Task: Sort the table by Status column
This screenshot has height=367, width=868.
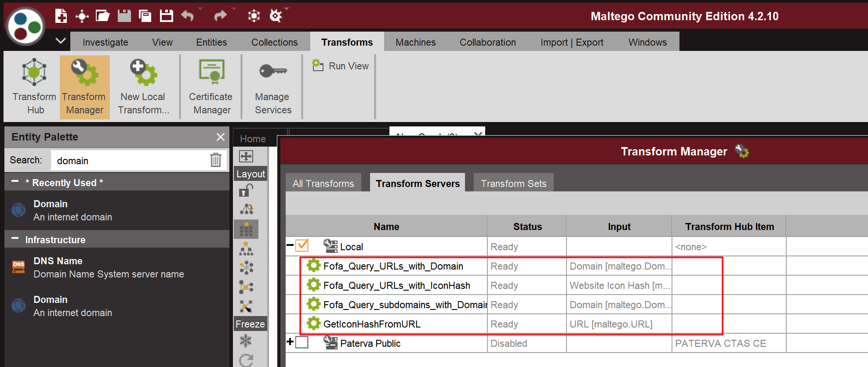Action: 527,227
